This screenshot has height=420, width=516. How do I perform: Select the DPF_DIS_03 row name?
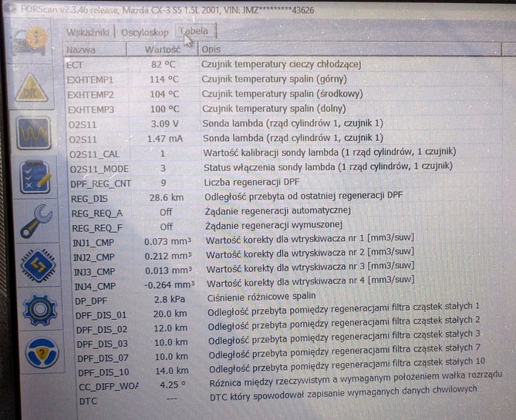103,344
